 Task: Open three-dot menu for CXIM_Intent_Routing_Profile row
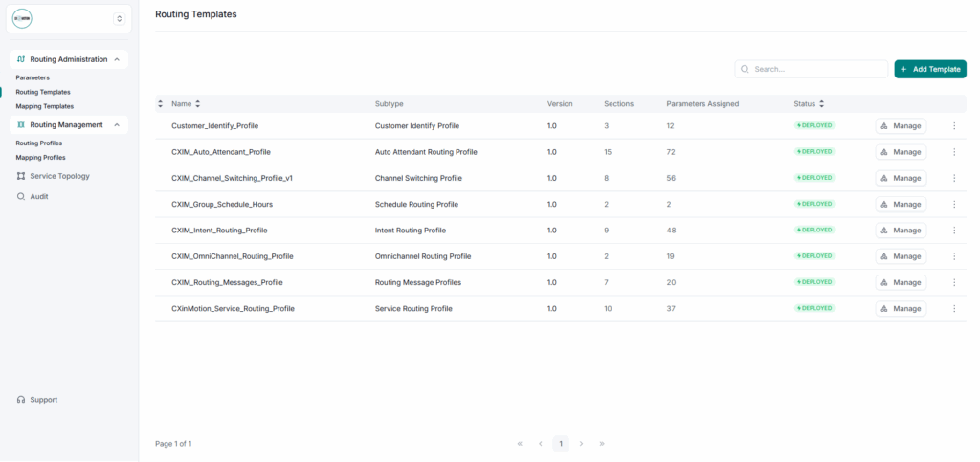(x=953, y=231)
